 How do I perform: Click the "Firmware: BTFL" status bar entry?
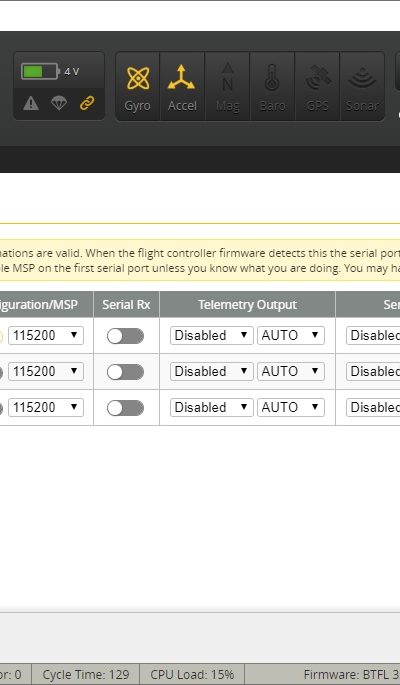pos(352,675)
